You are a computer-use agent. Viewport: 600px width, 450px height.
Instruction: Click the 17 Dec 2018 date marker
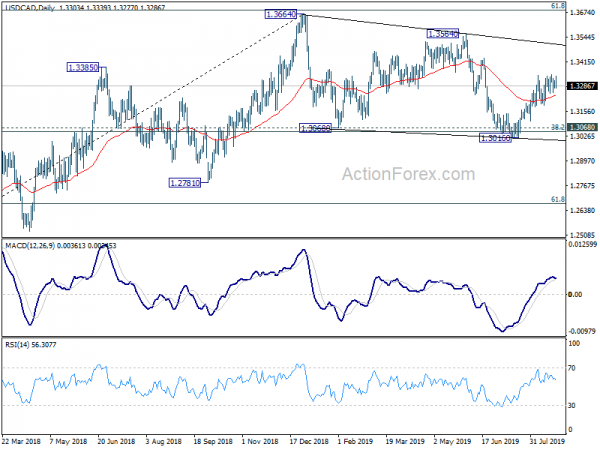pyautogui.click(x=309, y=441)
